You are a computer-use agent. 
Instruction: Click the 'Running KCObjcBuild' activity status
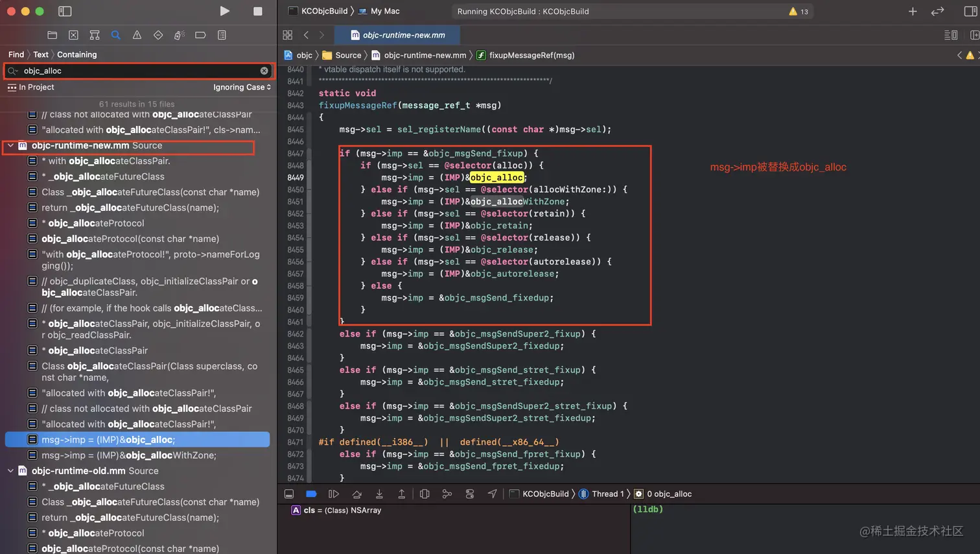[523, 12]
